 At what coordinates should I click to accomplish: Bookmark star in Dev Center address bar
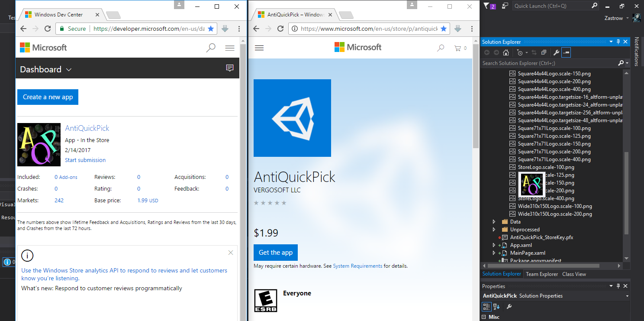[x=211, y=29]
